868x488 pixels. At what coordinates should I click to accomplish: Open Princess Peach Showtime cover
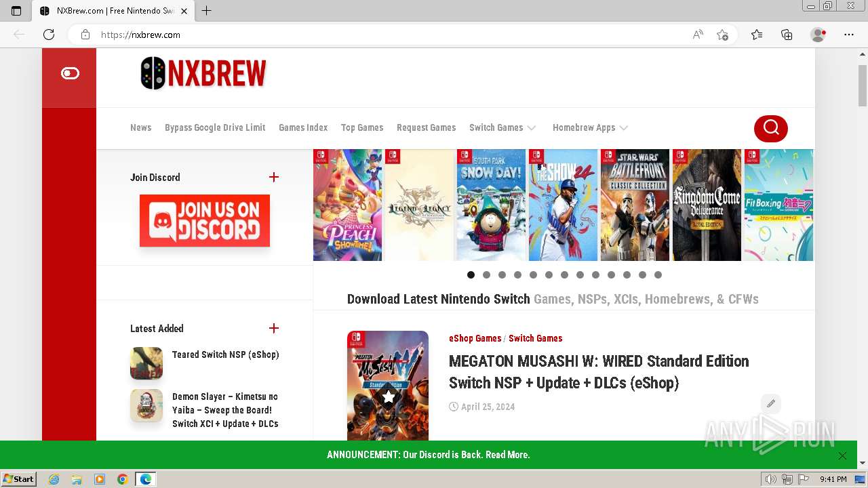pyautogui.click(x=348, y=205)
